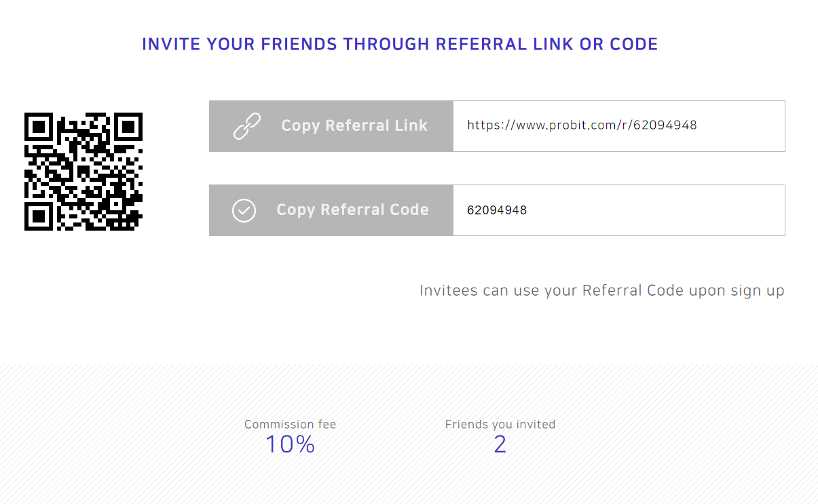Click the words Referral Code in invitees note
The height and width of the screenshot is (504, 818).
(633, 291)
